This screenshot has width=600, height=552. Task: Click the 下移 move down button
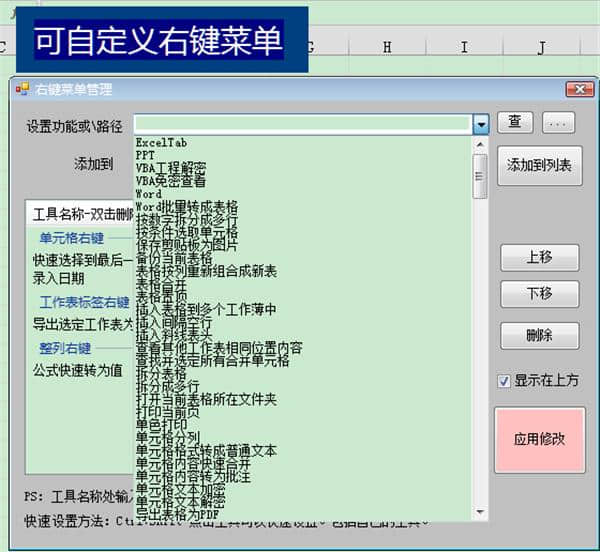pos(540,294)
